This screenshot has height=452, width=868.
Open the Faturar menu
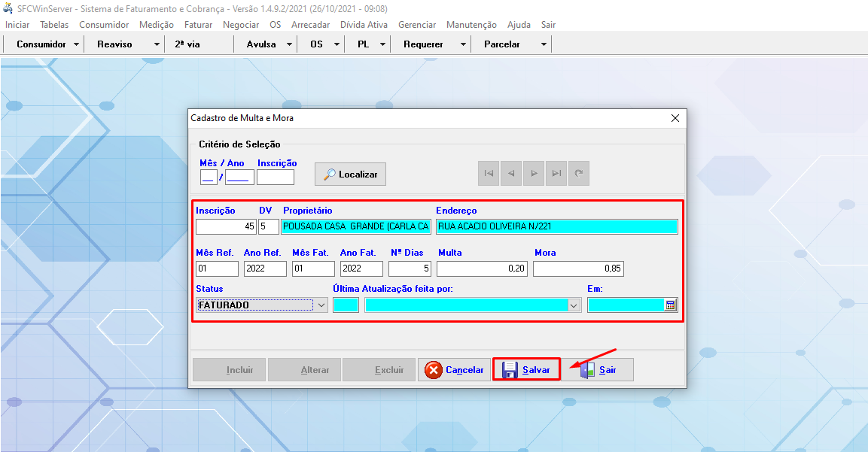pos(198,25)
